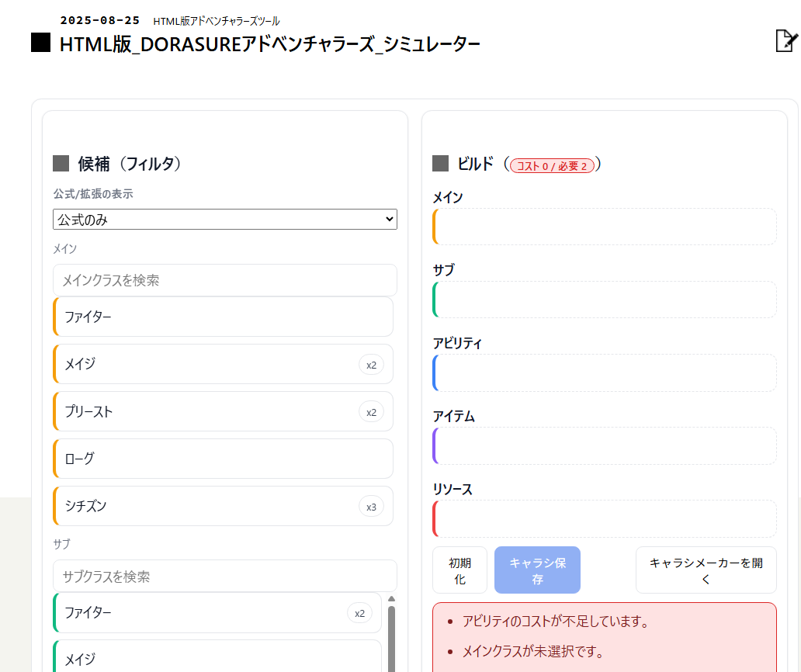Select ファイター in the main class list
This screenshot has height=672, width=801.
(224, 317)
